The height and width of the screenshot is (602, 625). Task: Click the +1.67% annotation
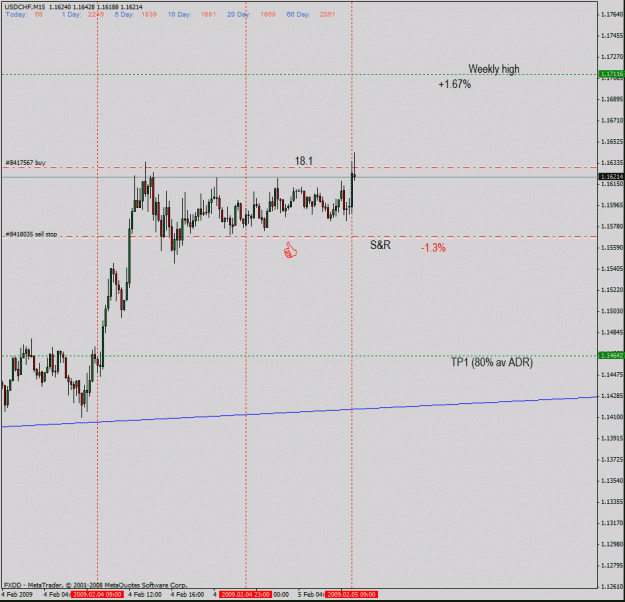coord(454,84)
